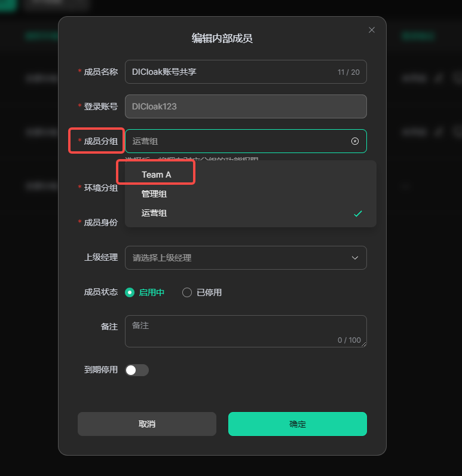
Task: Click inside the 备注 textarea
Action: (246, 331)
